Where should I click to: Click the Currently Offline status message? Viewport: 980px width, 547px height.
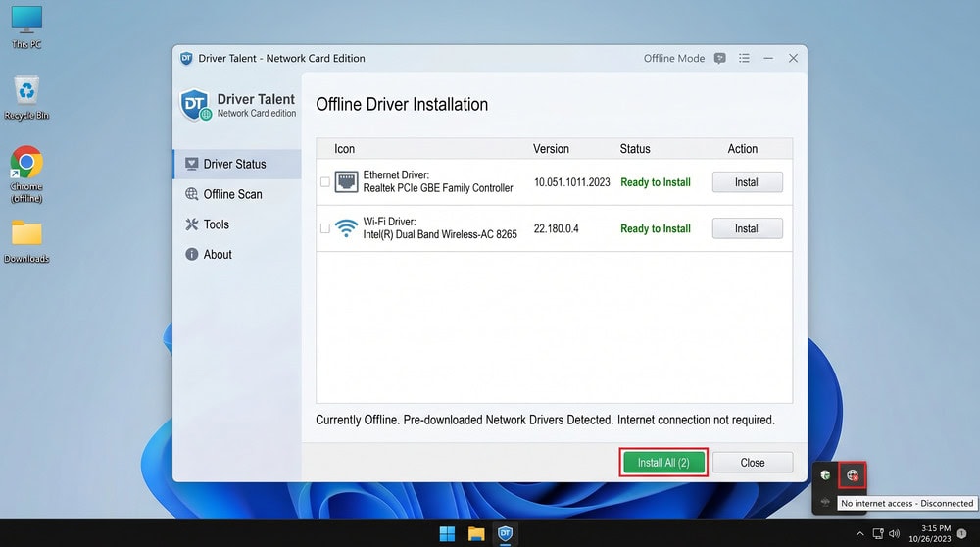pyautogui.click(x=545, y=420)
